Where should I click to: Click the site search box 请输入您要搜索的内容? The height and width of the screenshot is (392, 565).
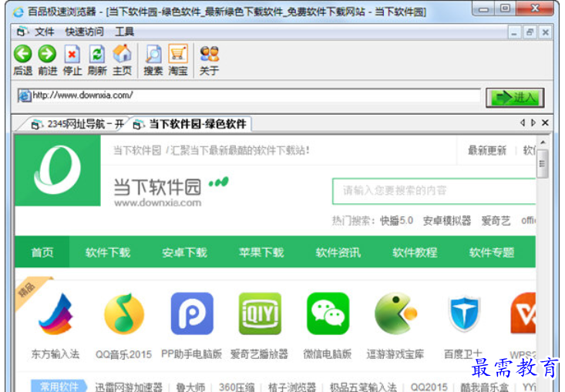click(434, 191)
